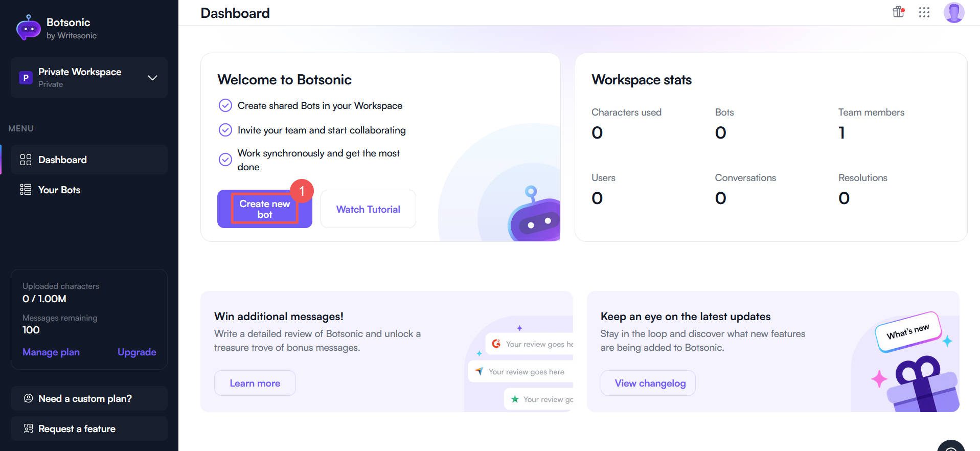Check 'Invite your team and start collaborating'
The image size is (980, 451).
click(225, 130)
